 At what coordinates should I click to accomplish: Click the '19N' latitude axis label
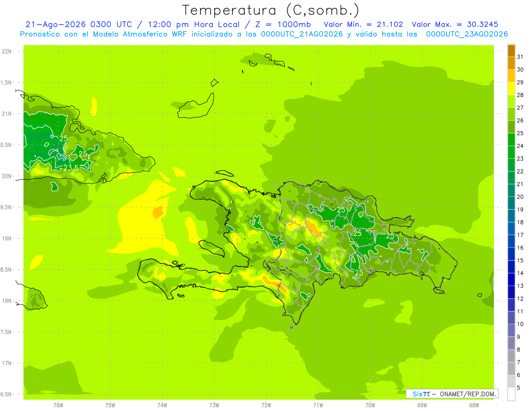tap(7, 238)
